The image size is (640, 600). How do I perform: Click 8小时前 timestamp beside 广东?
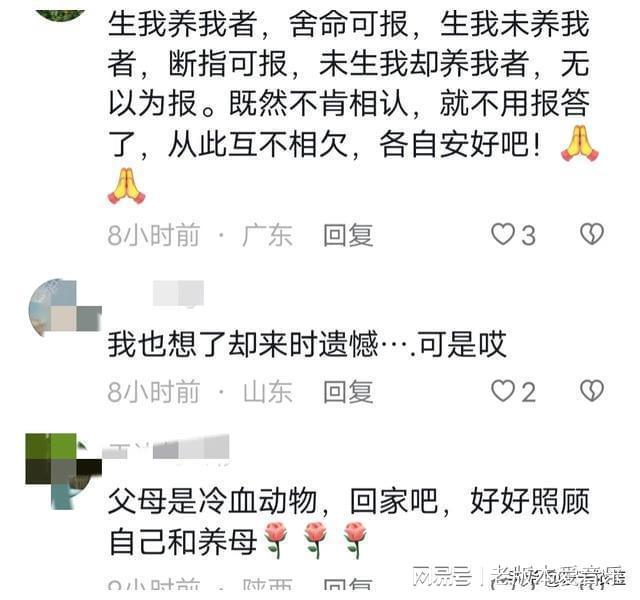pos(153,236)
